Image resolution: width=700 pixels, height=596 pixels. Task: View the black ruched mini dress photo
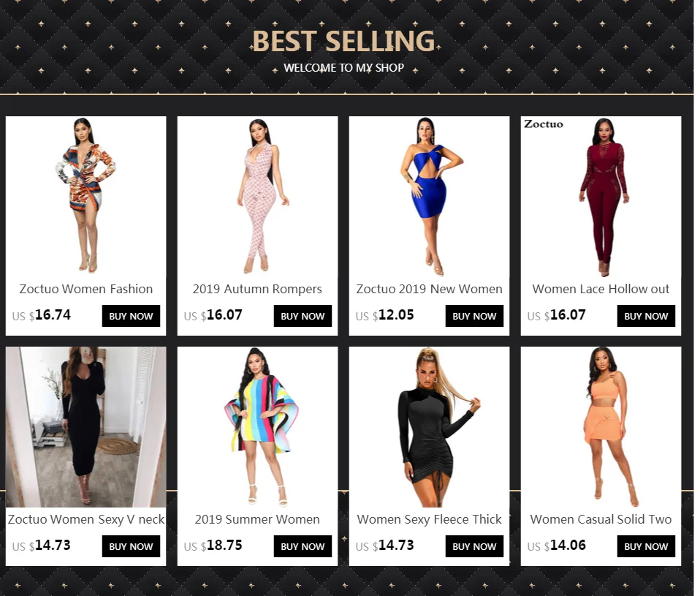tap(429, 426)
